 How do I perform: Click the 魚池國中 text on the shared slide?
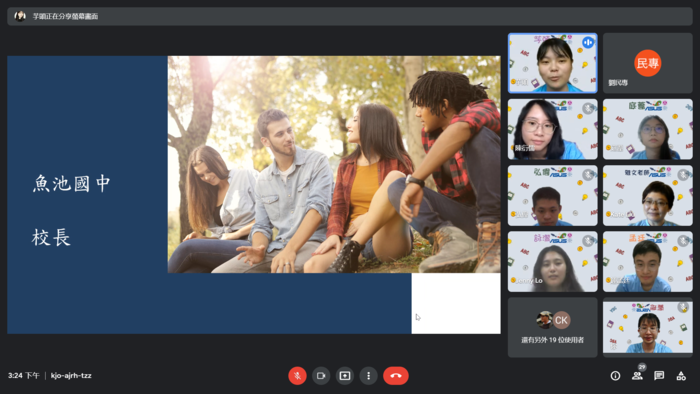[71, 183]
